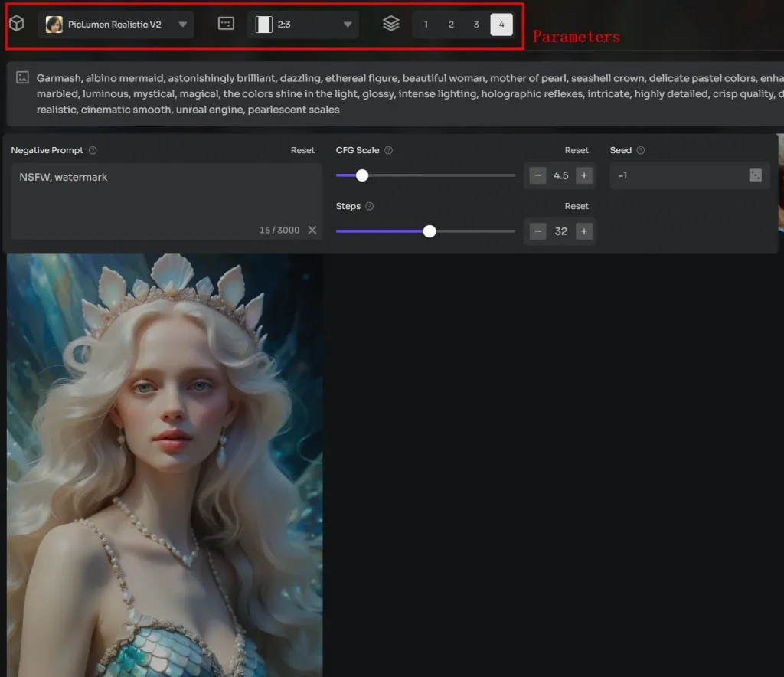Click the Steps slider handle
The image size is (784, 677).
tap(430, 231)
